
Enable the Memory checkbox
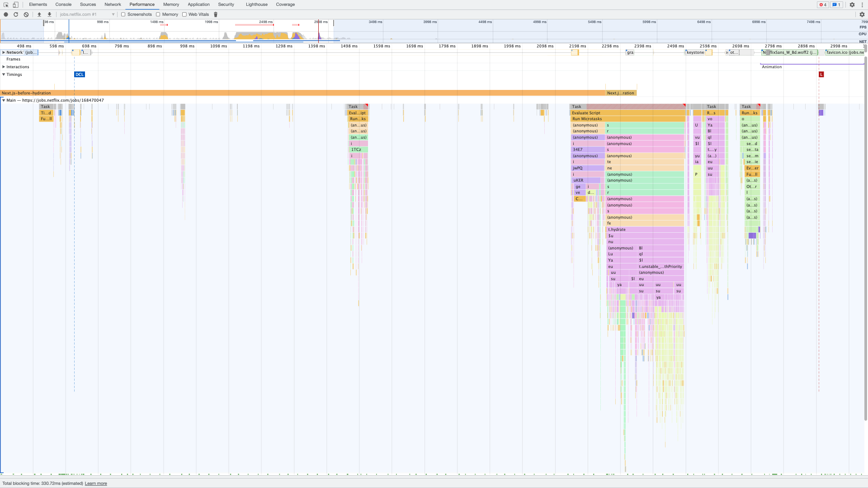(158, 14)
